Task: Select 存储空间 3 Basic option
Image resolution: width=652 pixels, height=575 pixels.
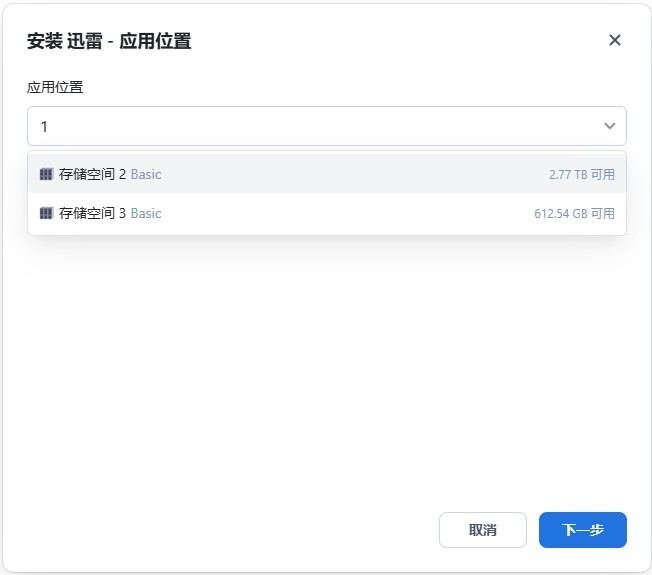Action: (x=327, y=213)
